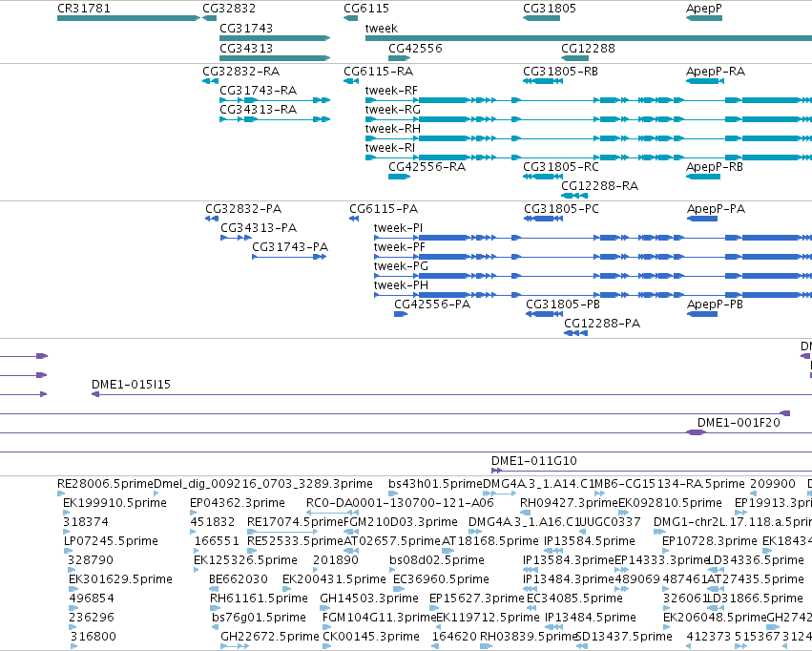Click EST RE17074.5prime
This screenshot has width=812, height=651.
(282, 532)
